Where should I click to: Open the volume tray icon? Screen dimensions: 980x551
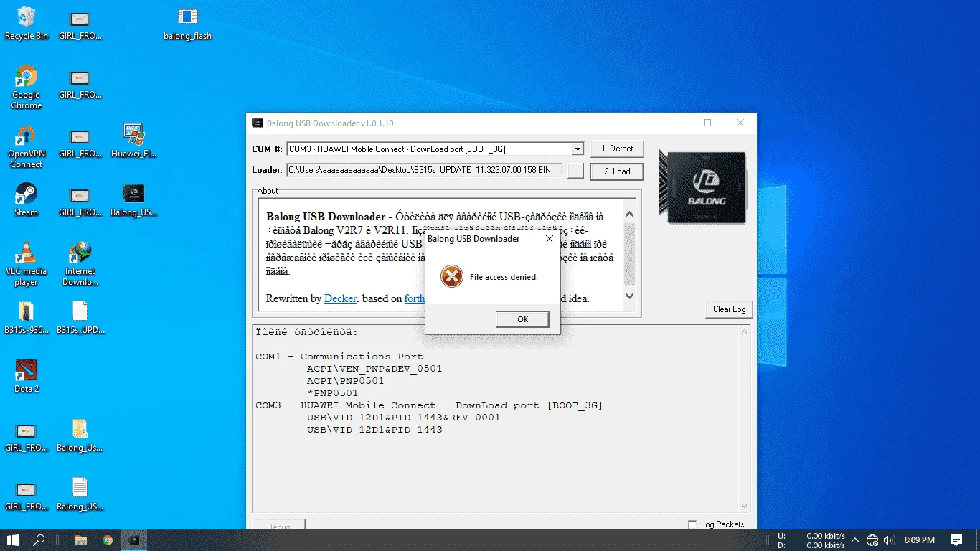[890, 540]
